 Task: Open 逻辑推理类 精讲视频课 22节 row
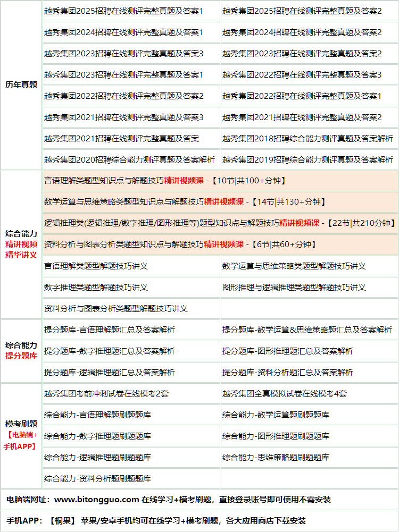220,223
